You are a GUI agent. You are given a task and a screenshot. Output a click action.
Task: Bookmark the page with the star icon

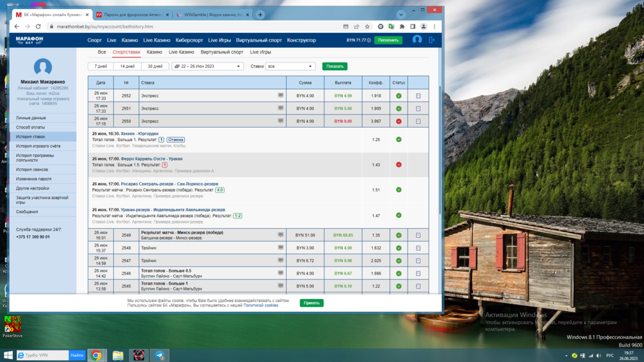(367, 26)
